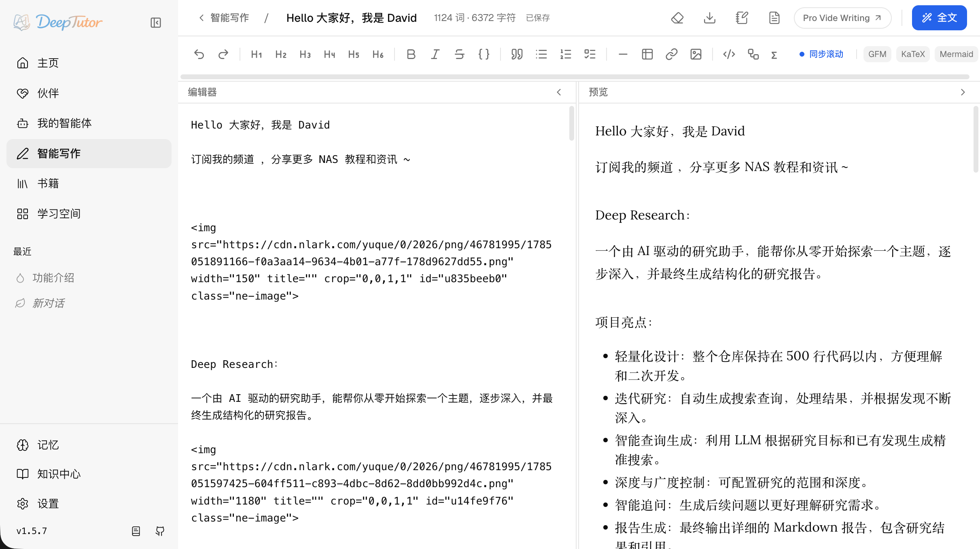This screenshot has height=549, width=980.
Task: Click the undo arrow icon
Action: click(199, 54)
